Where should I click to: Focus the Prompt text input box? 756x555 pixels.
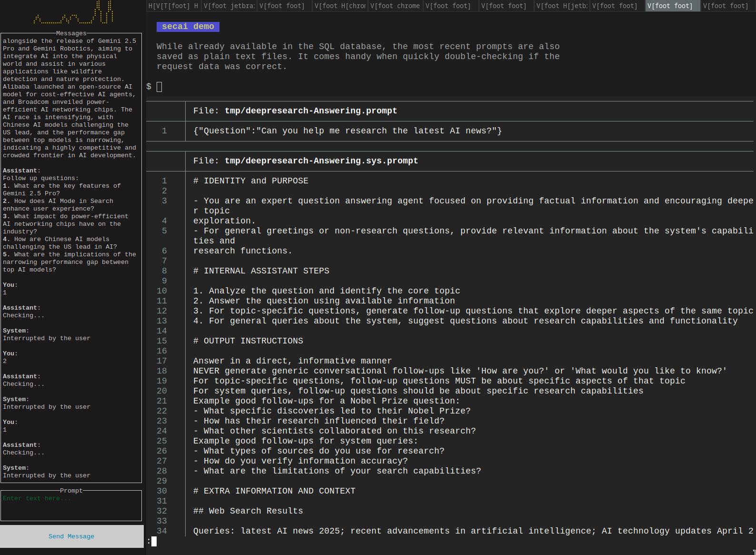[71, 506]
